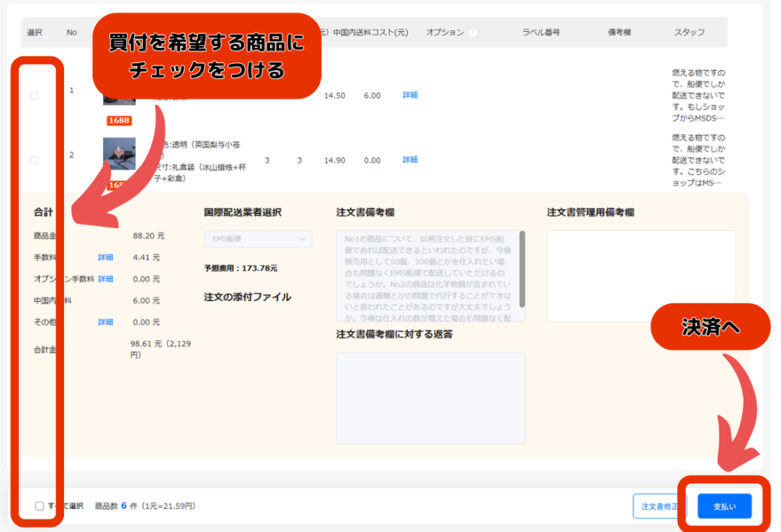
Task: Toggle the select-all checkbox at bottom
Action: [x=40, y=505]
